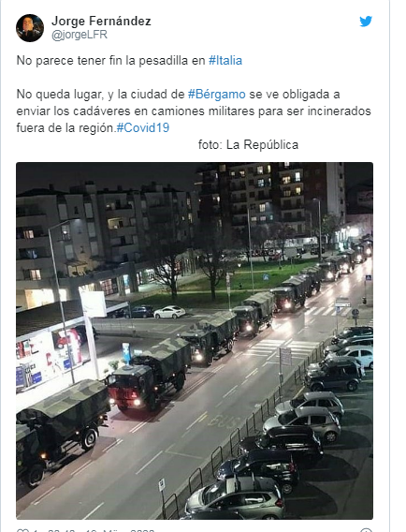Open the #Covid19 hashtag link
This screenshot has width=406, height=532.
[143, 127]
